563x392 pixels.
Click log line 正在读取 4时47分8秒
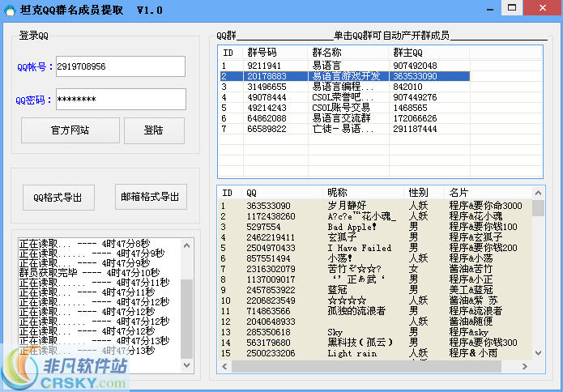click(85, 244)
